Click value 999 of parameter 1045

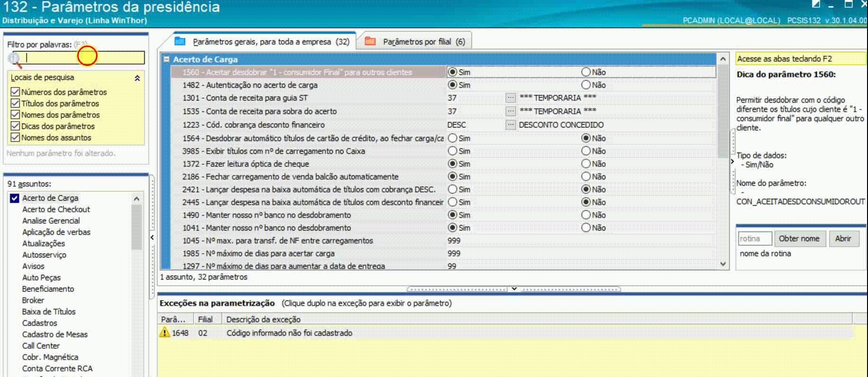pyautogui.click(x=454, y=241)
